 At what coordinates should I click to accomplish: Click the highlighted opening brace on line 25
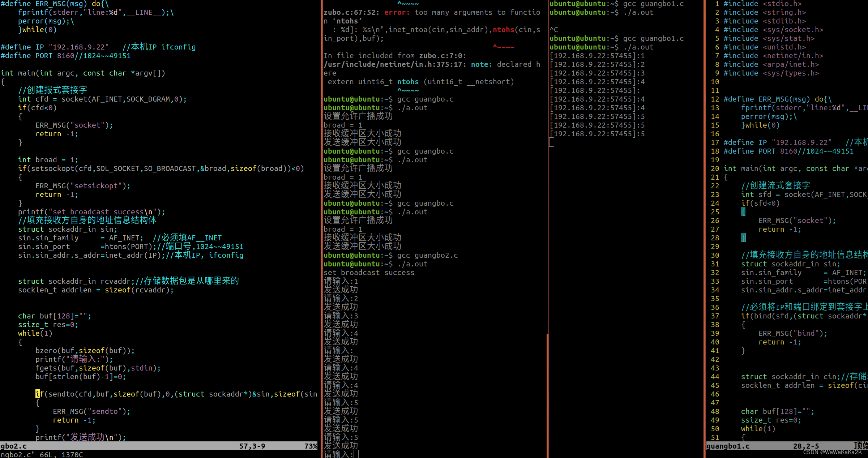tap(743, 212)
